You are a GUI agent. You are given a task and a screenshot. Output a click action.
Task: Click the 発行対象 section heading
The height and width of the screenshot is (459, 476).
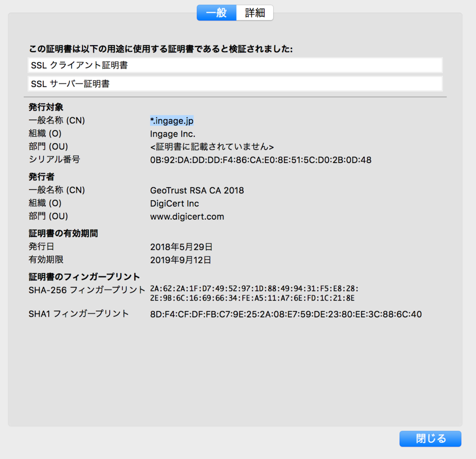pos(46,107)
